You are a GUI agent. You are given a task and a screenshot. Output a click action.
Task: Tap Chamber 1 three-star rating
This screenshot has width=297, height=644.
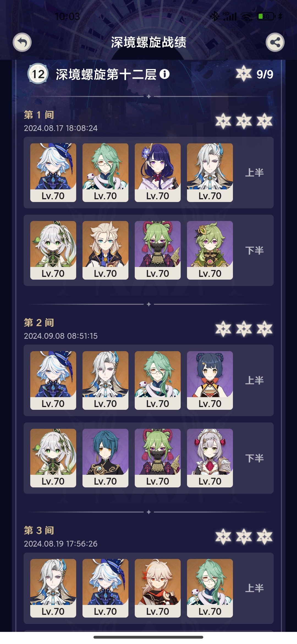point(244,121)
